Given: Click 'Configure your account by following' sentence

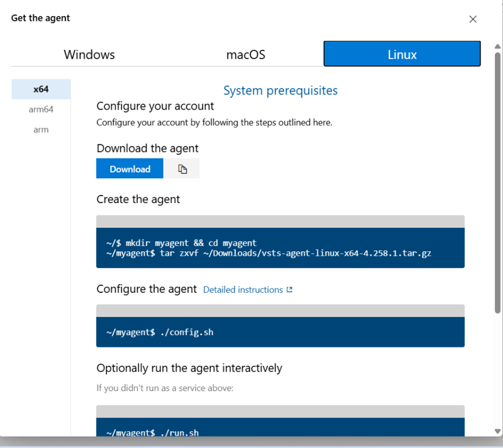Looking at the screenshot, I should click(x=214, y=122).
